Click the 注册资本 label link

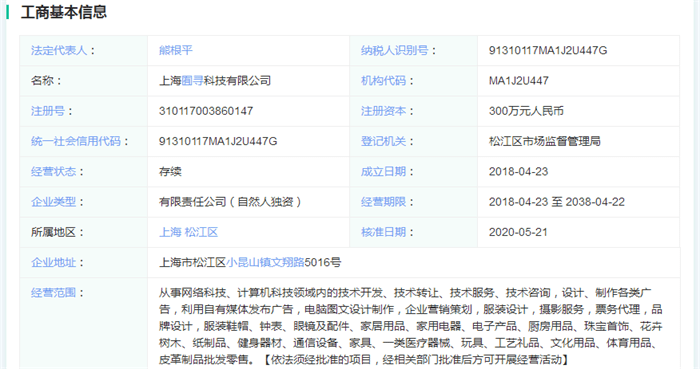[383, 111]
